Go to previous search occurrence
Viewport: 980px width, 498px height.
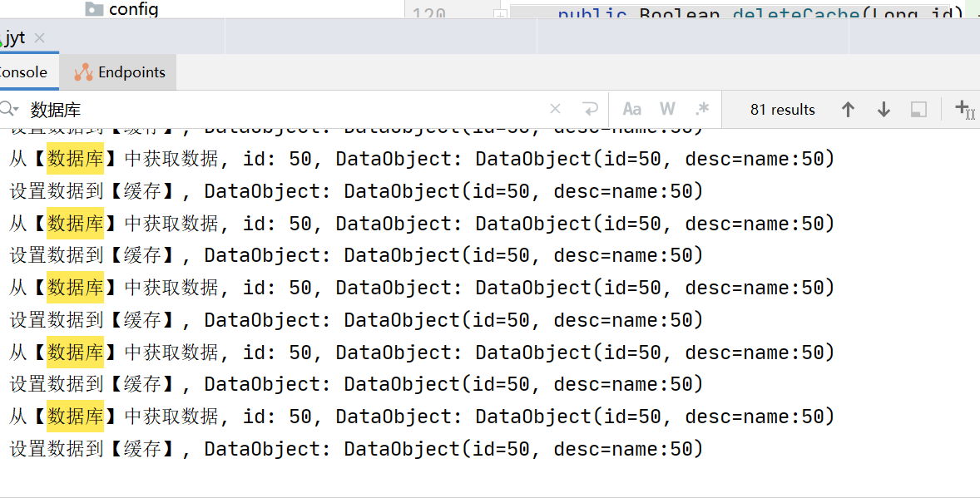coord(848,110)
